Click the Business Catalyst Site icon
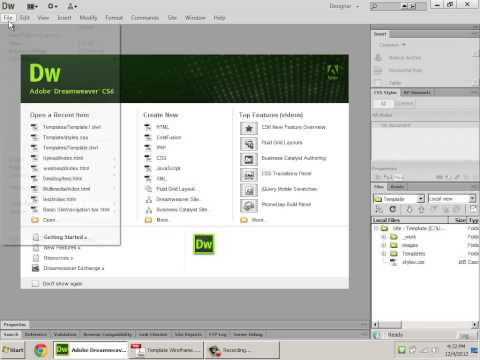This screenshot has width=480, height=360. point(148,210)
